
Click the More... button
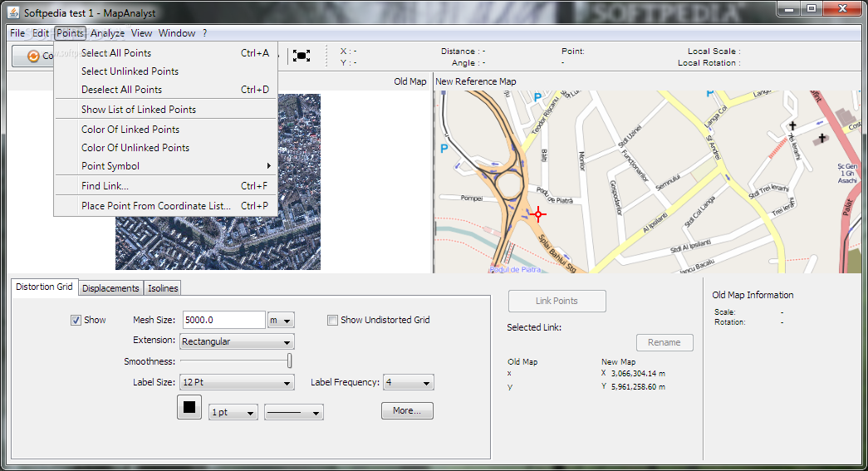(x=407, y=410)
